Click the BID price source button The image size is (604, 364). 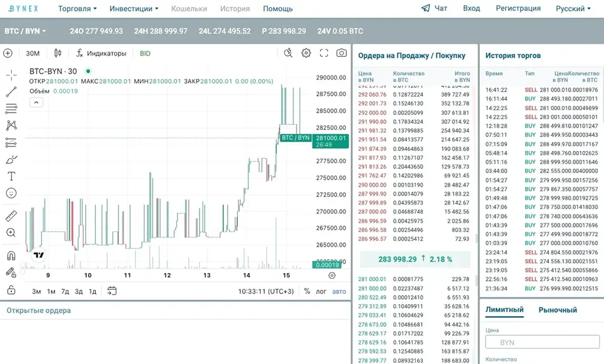[x=145, y=53]
